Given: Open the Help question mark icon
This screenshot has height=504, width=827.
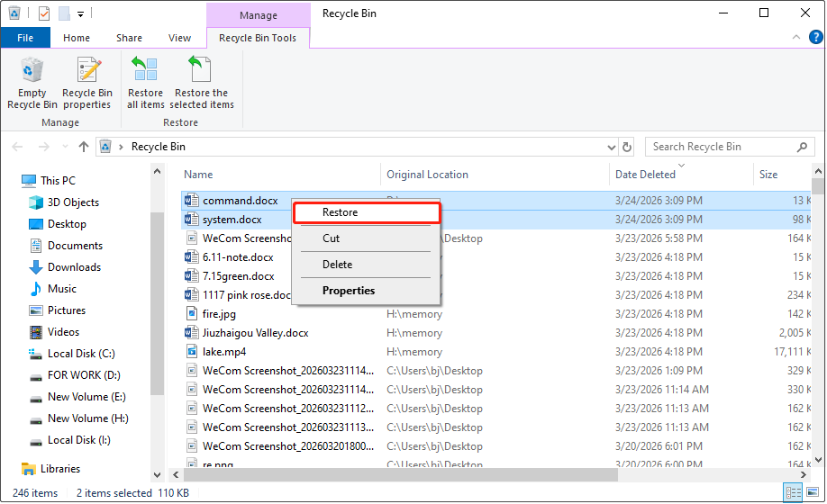Looking at the screenshot, I should 816,37.
